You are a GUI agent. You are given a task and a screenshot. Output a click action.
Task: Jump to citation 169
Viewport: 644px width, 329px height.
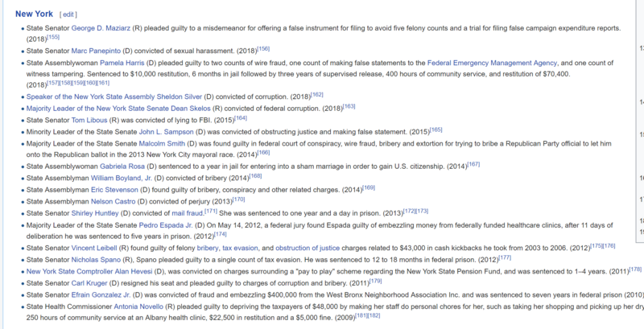[x=369, y=187]
